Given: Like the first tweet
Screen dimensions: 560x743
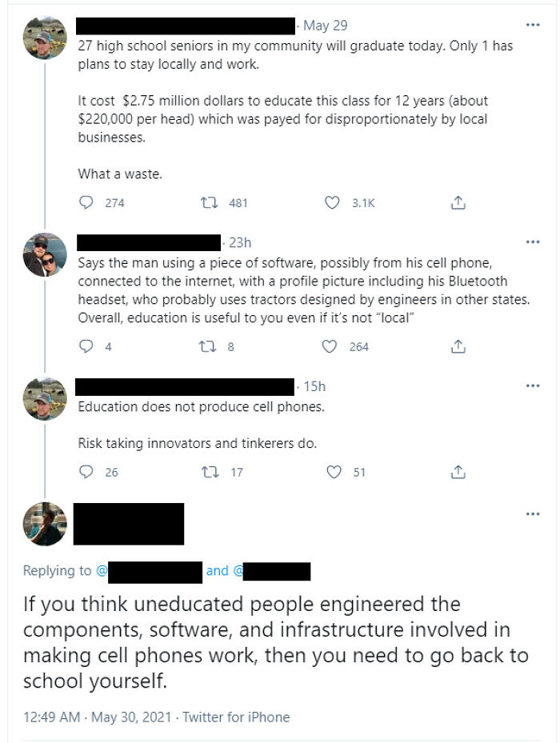Looking at the screenshot, I should point(332,202).
